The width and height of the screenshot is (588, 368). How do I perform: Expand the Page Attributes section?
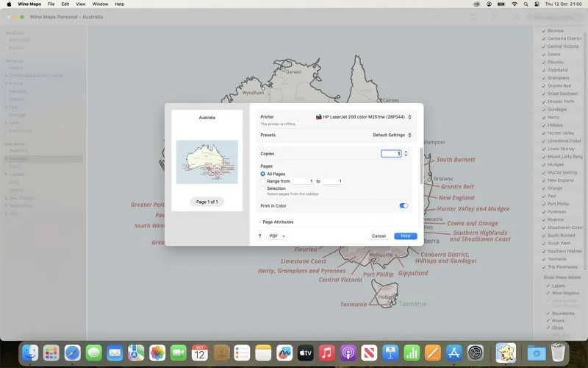point(259,222)
